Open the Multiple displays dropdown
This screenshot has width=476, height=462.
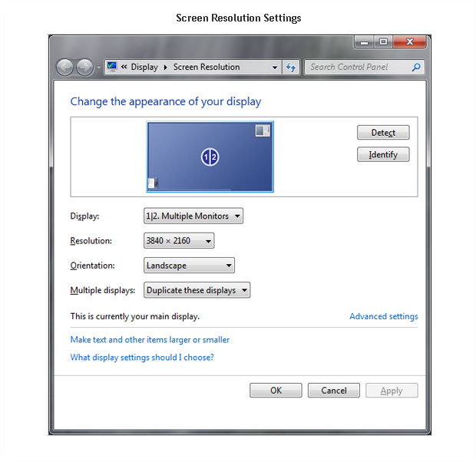(197, 290)
